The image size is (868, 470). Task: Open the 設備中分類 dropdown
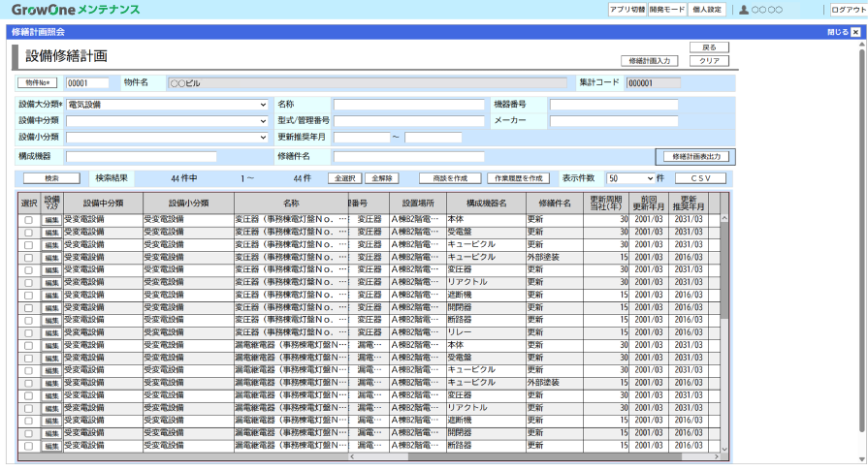click(x=167, y=120)
